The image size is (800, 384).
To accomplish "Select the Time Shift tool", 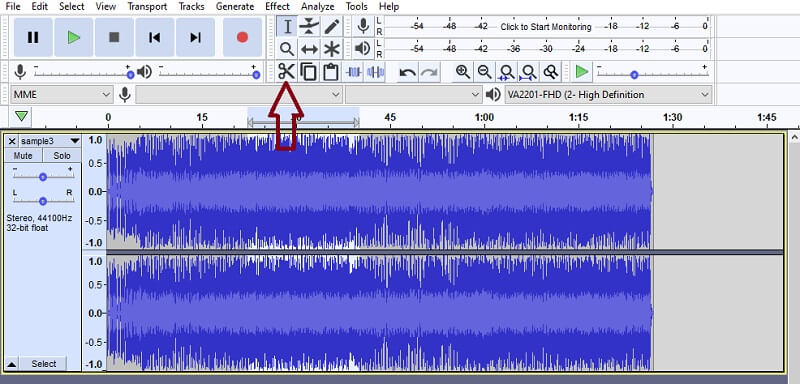I will coord(309,49).
